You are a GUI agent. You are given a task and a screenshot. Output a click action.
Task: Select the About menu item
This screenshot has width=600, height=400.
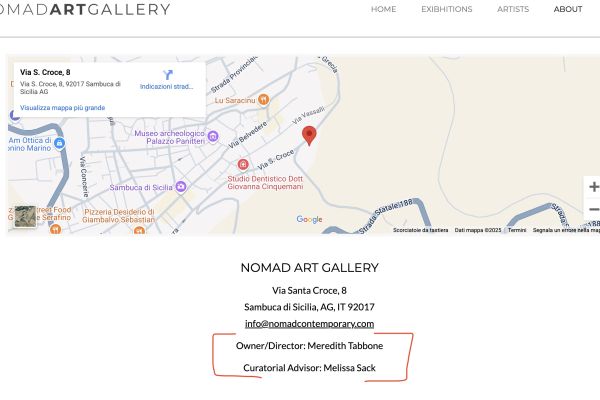pyautogui.click(x=568, y=9)
